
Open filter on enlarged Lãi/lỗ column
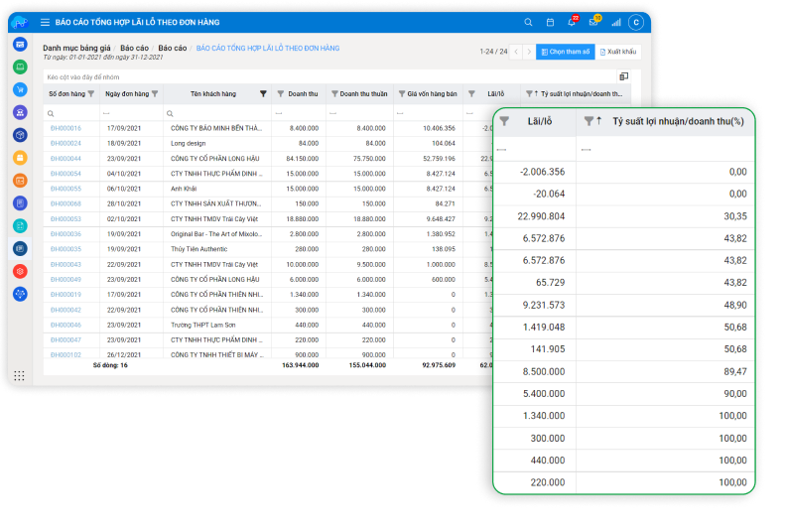click(x=504, y=121)
